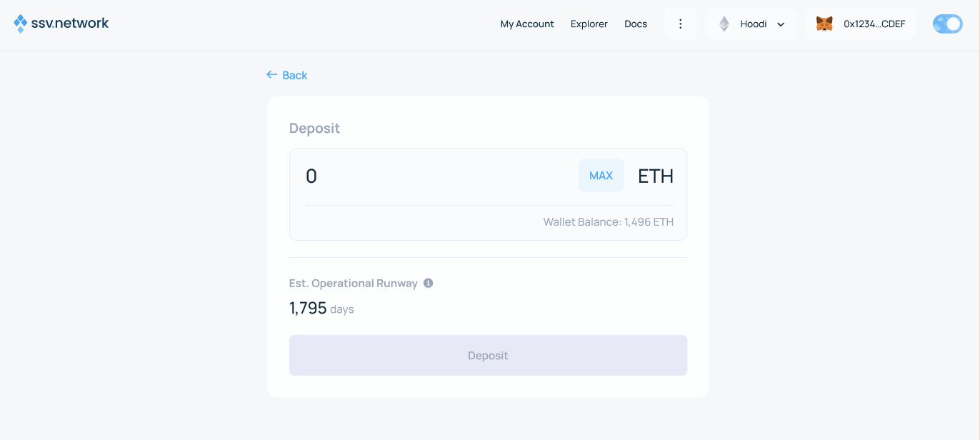Click the info icon beside Est. Operational Runway
This screenshot has width=980, height=440.
point(428,283)
